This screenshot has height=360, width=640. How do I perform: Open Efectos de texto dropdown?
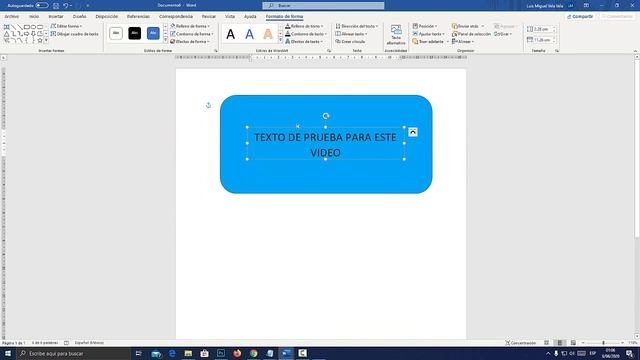tap(304, 42)
